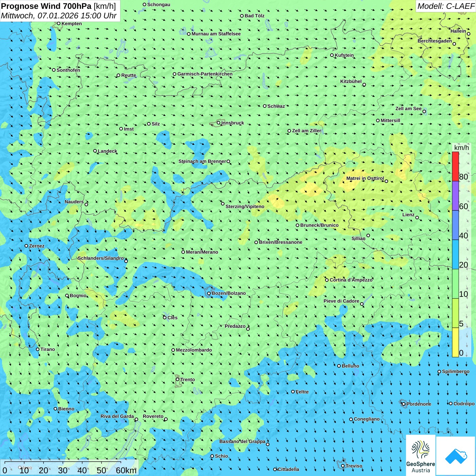The width and height of the screenshot is (476, 476).
Task: Click the 'Brixen/Bressanone' label
Action: [281, 242]
